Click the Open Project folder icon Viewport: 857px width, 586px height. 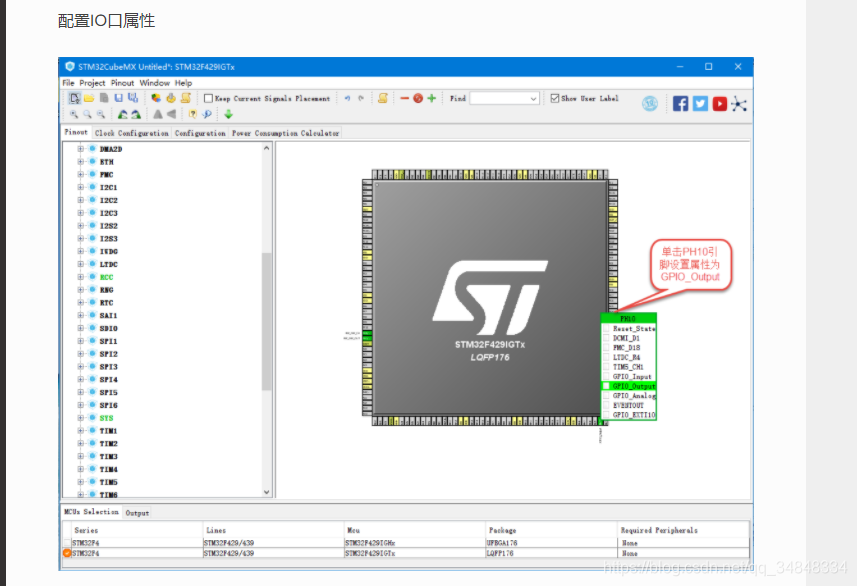point(89,98)
